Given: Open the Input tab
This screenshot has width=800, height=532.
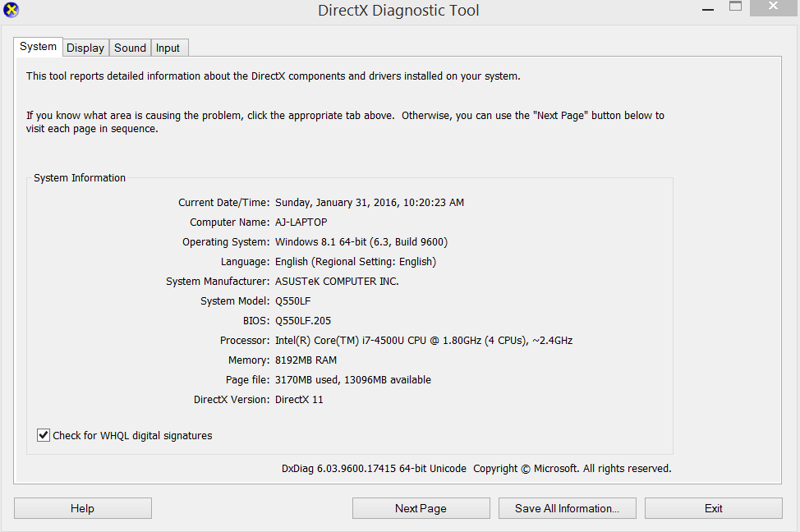Looking at the screenshot, I should point(168,48).
